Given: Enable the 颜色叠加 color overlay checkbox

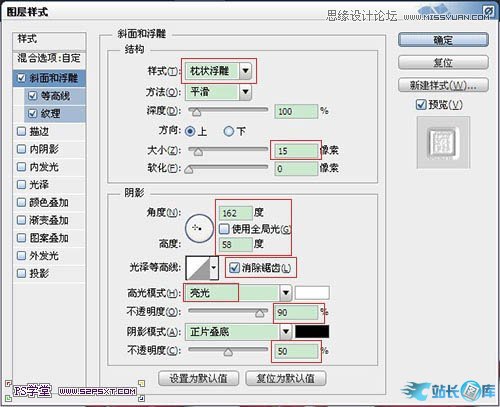Looking at the screenshot, I should (x=21, y=202).
